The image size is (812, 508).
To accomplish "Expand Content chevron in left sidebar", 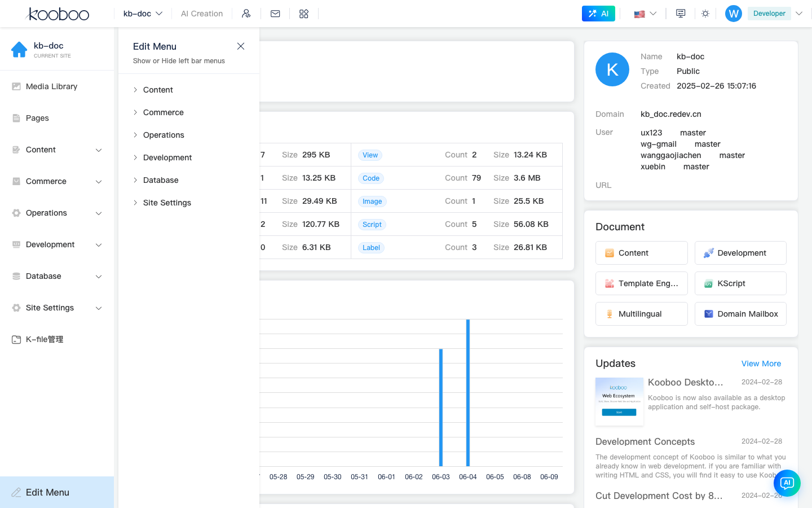I will coord(99,150).
